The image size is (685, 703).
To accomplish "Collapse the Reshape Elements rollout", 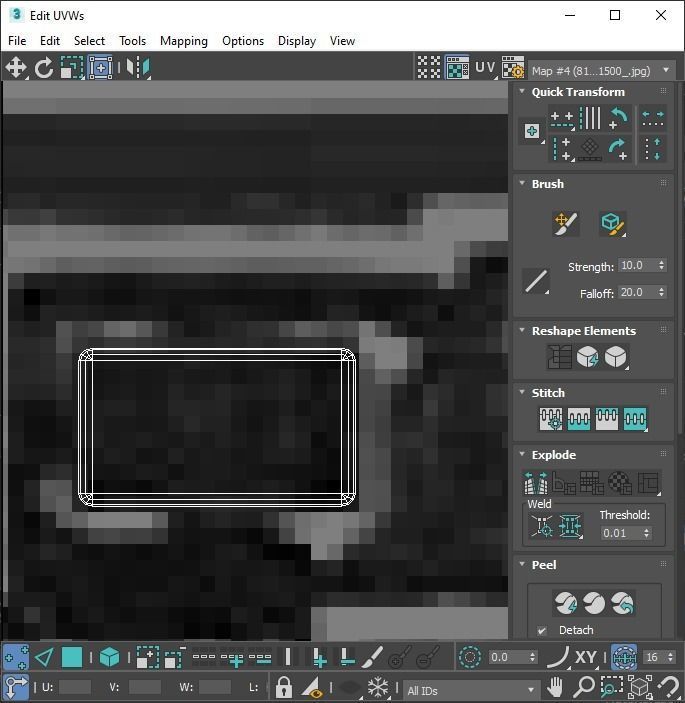I will click(522, 330).
